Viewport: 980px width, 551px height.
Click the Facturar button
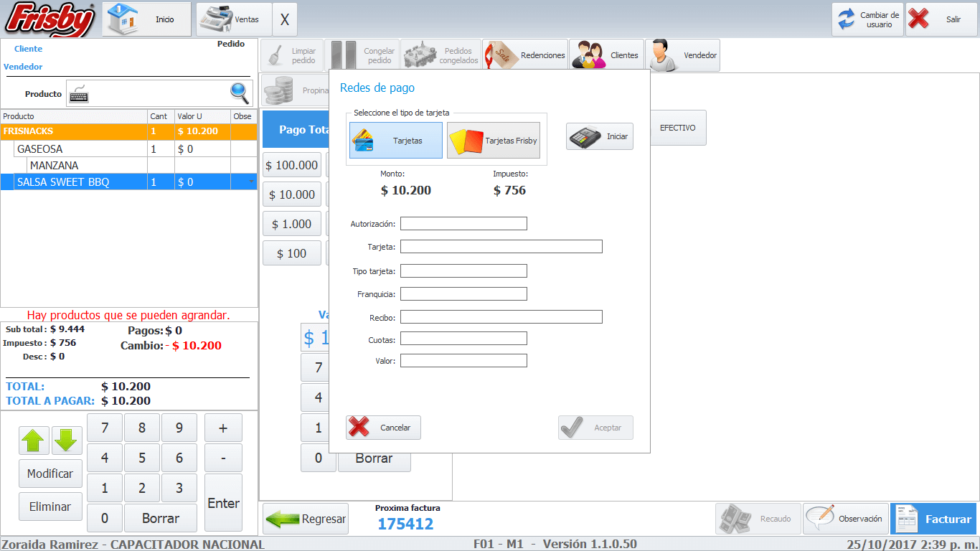pyautogui.click(x=933, y=519)
